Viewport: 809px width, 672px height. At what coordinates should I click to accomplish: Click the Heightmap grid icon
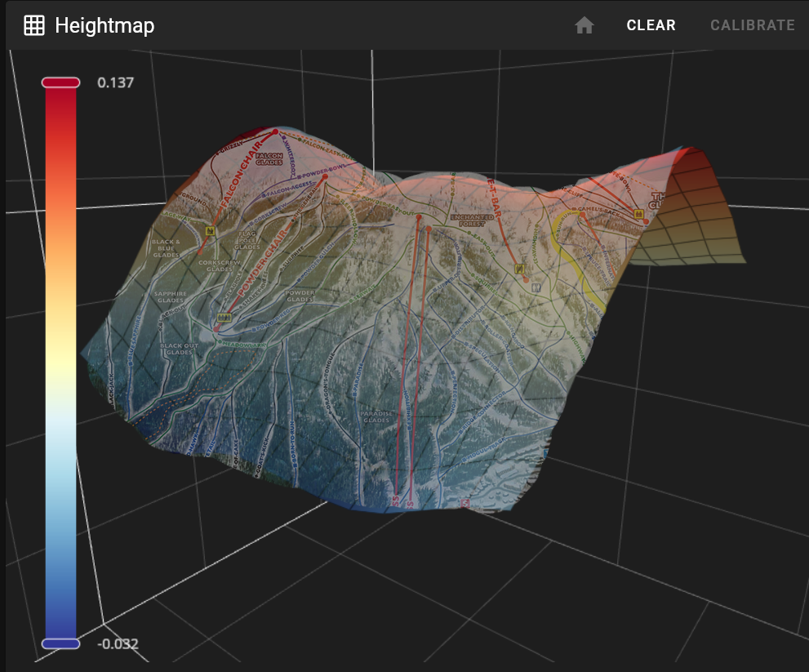[x=34, y=25]
